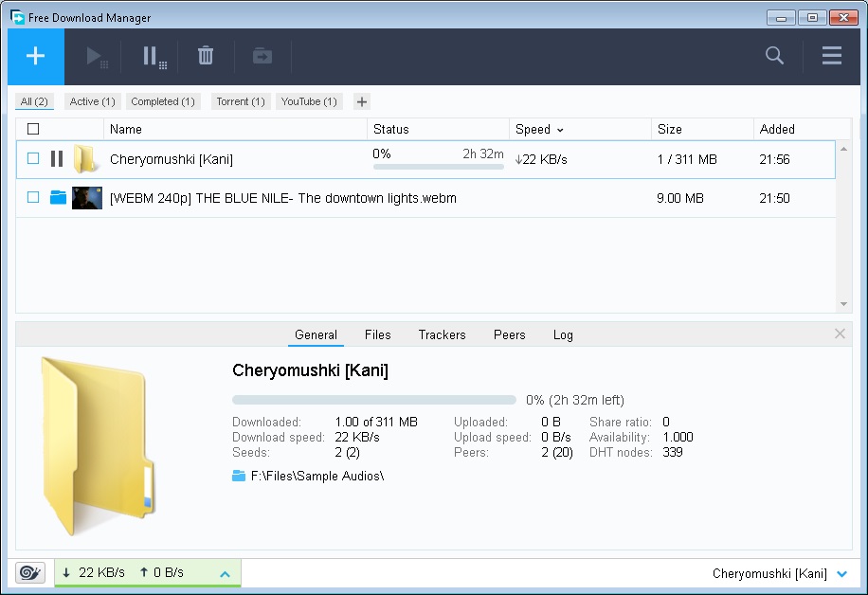
Task: Open the hamburger main menu
Action: (x=831, y=55)
